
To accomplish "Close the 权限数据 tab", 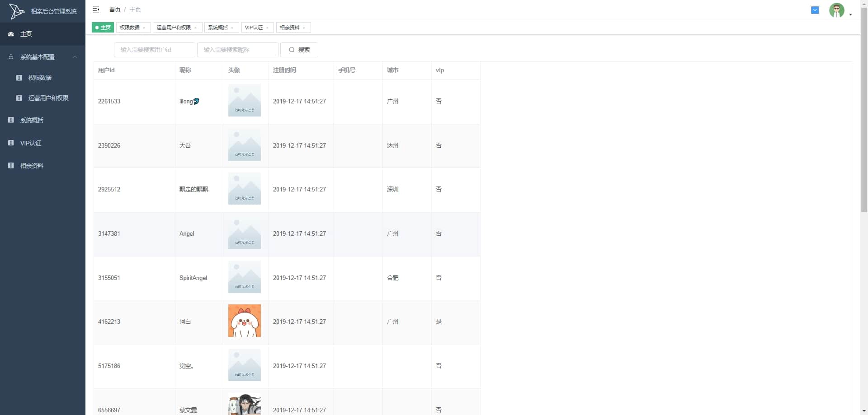I will click(144, 28).
